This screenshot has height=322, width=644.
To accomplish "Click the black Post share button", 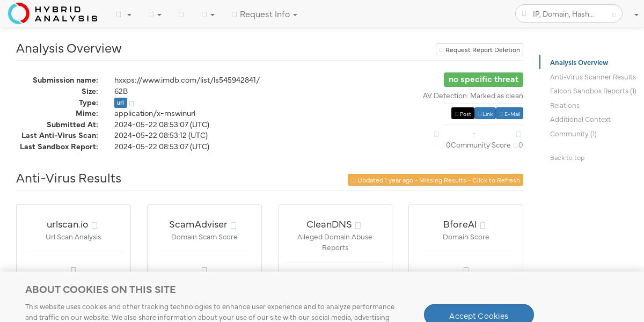I will click(x=463, y=114).
